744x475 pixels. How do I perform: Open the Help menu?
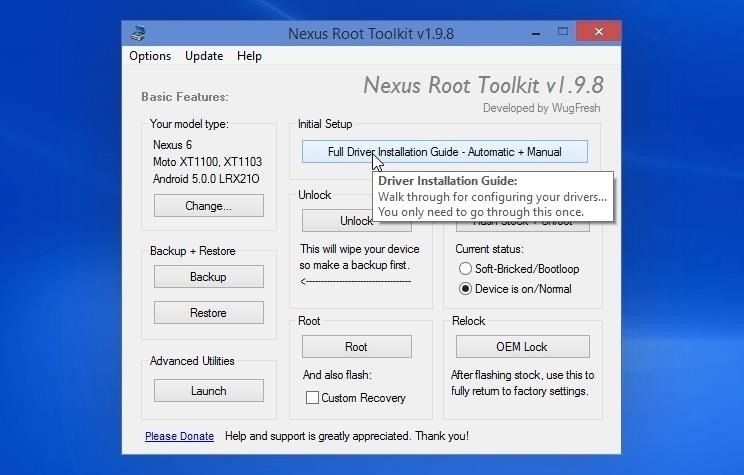coord(249,56)
